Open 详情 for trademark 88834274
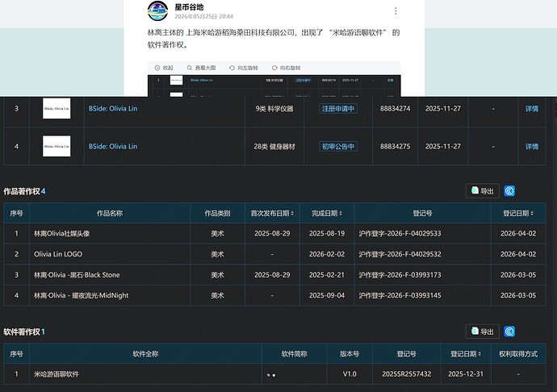Screen dimensions: 557x392 point(532,109)
